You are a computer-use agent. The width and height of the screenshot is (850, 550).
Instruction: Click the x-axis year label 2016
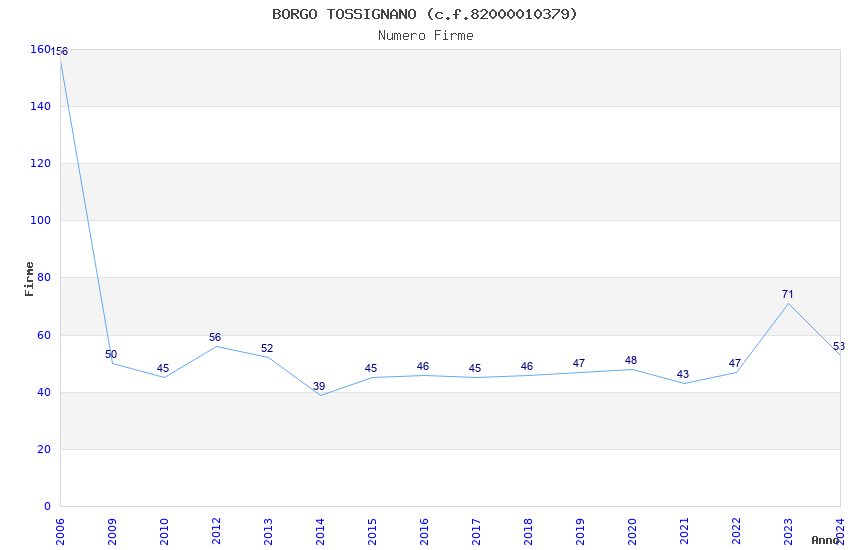[424, 532]
